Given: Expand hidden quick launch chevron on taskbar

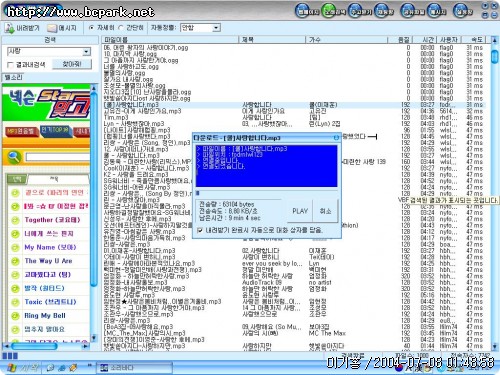Looking at the screenshot, I should pos(89,366).
